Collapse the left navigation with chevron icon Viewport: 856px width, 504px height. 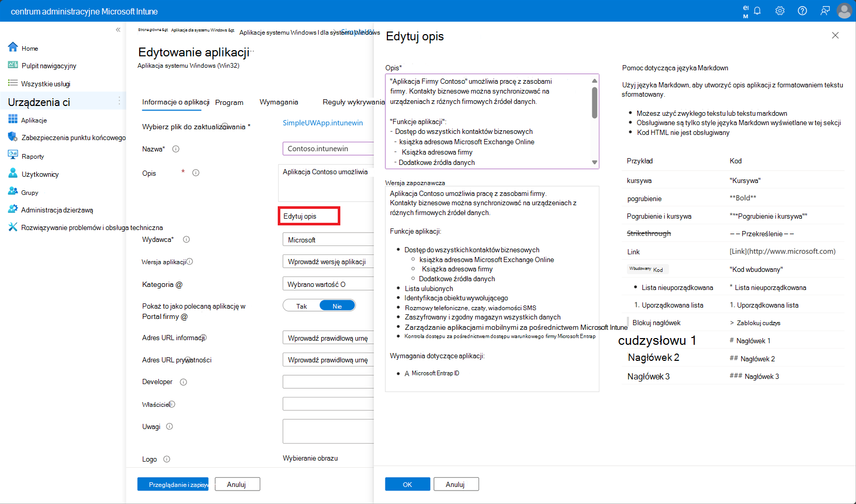118,30
